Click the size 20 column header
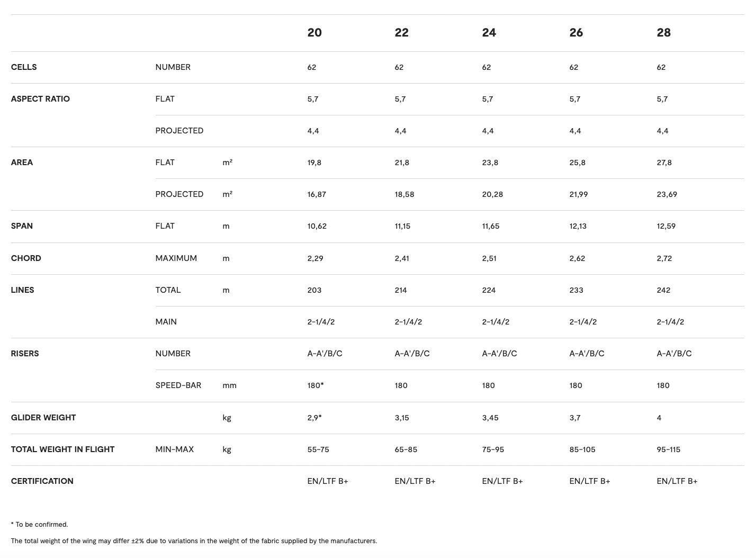The image size is (756, 558). pos(314,33)
